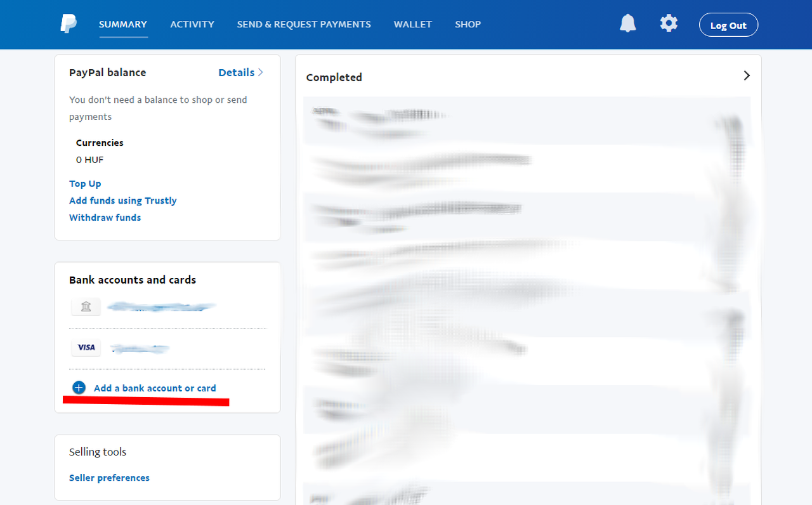This screenshot has width=812, height=505.
Task: Click Add a bank account or card
Action: coord(155,388)
